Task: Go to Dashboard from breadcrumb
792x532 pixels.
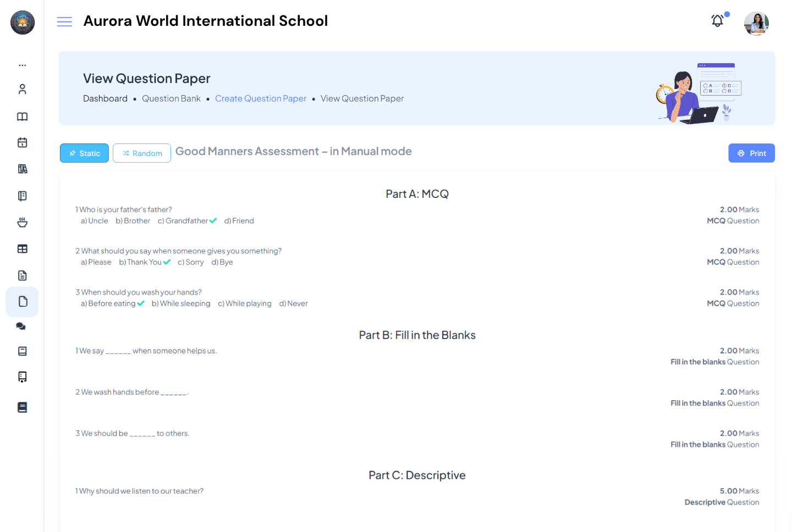Action: tap(105, 98)
